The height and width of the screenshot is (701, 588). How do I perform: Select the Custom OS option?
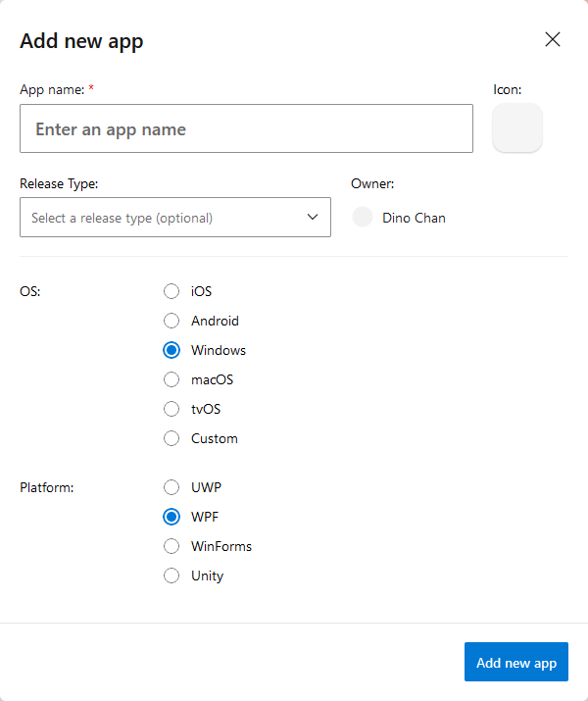(171, 438)
